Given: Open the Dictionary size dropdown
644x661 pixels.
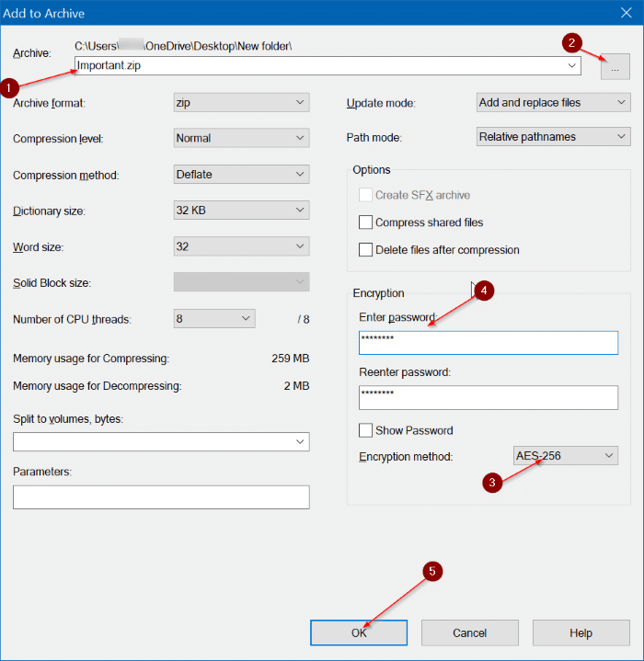Looking at the screenshot, I should pyautogui.click(x=241, y=210).
